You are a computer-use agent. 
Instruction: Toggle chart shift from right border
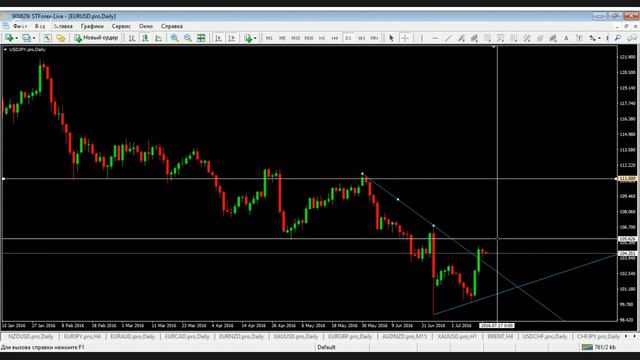[231, 38]
